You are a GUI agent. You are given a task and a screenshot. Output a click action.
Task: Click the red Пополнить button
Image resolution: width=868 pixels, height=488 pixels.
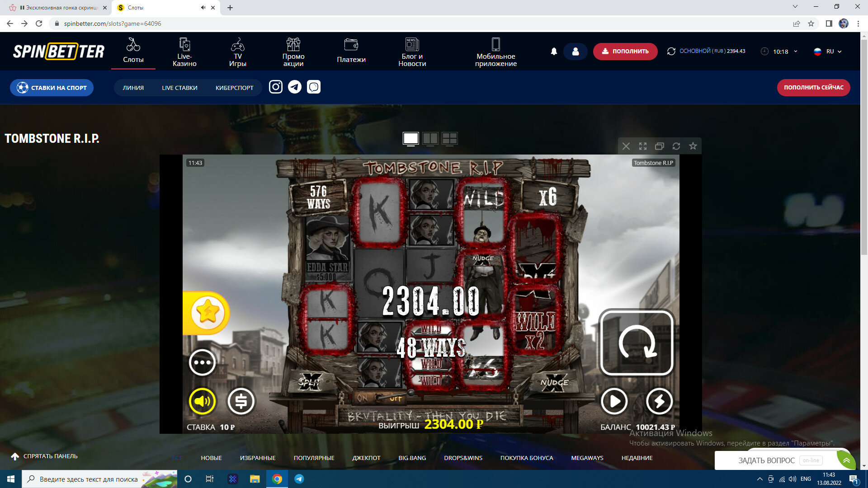click(625, 52)
